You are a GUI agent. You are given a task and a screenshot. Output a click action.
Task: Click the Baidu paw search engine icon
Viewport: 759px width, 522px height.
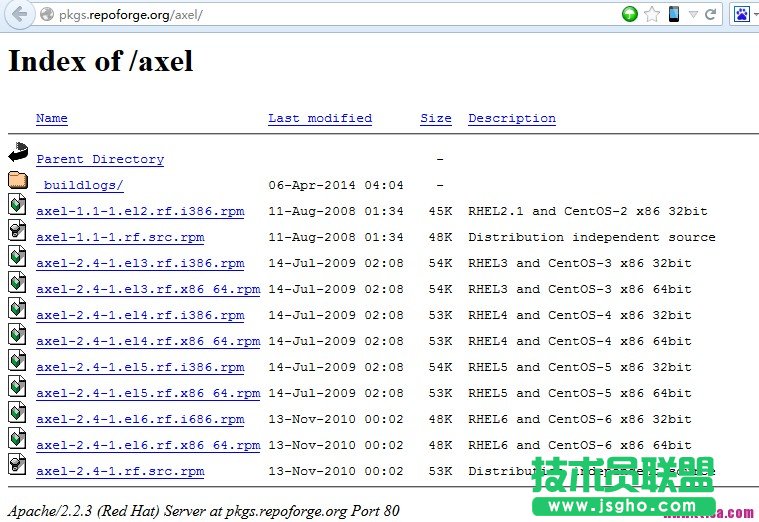coord(741,14)
